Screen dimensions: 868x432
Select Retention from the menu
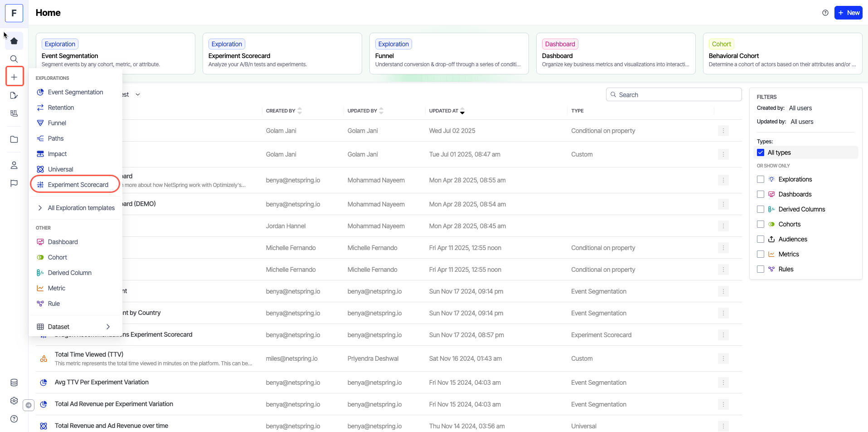point(75,108)
